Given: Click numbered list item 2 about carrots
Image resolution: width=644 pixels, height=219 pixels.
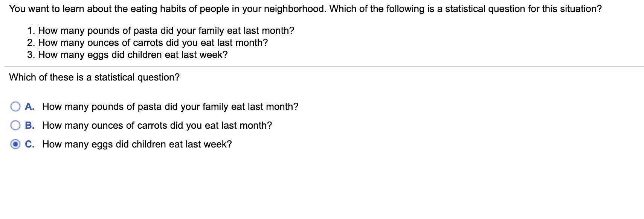Looking at the screenshot, I should point(148,43).
